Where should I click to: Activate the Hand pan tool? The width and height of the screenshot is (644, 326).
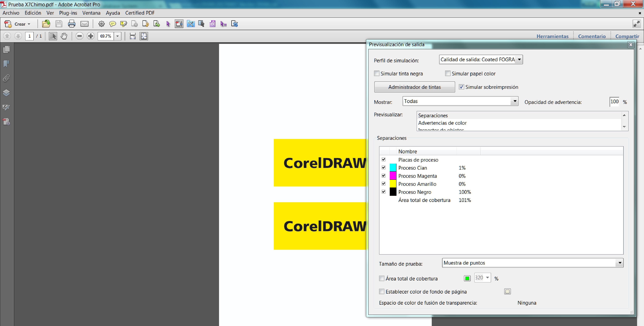[x=64, y=36]
